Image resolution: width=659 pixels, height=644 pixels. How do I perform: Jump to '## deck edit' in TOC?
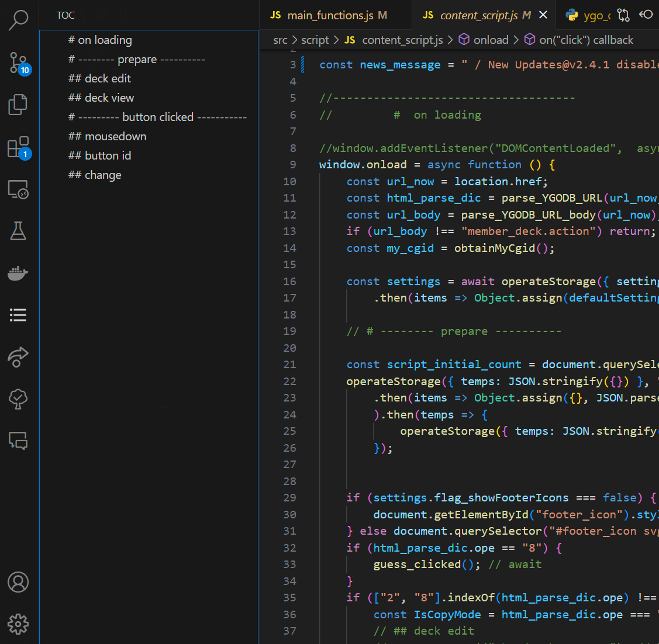click(x=99, y=78)
